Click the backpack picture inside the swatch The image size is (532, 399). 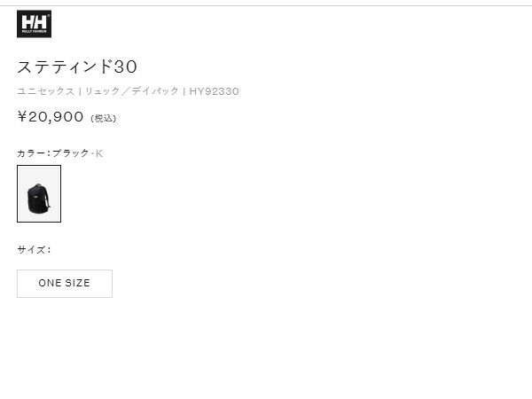tap(37, 195)
